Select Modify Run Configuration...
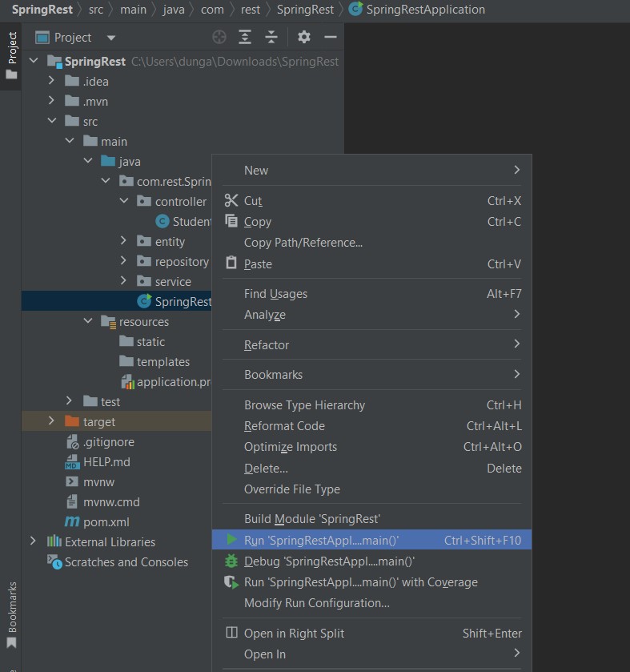630x672 pixels. (x=371, y=603)
